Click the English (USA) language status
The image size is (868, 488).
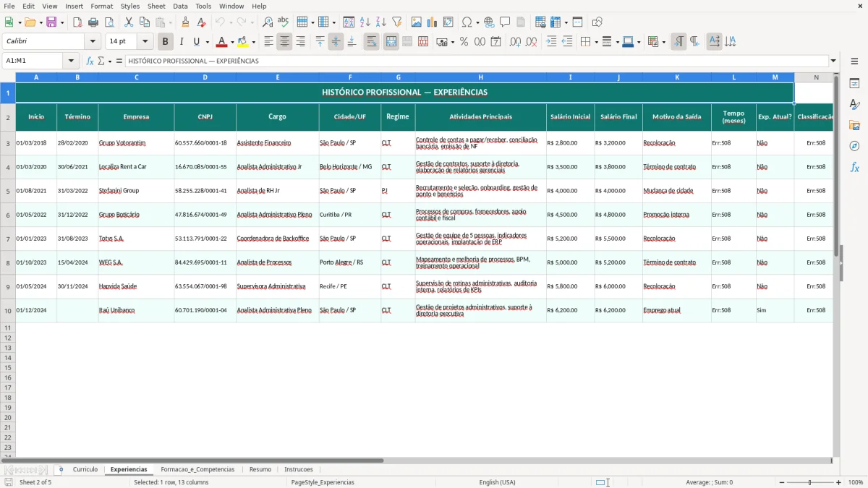pos(497,482)
